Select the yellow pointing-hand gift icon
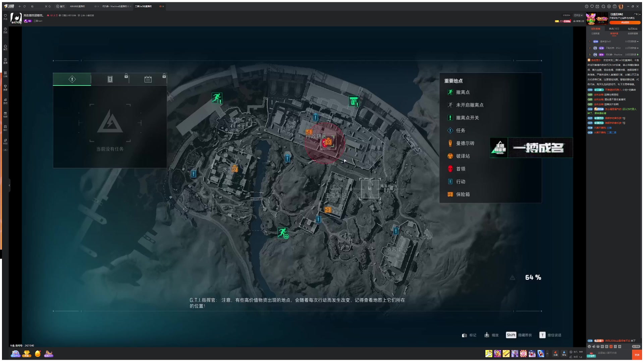 pos(489,354)
